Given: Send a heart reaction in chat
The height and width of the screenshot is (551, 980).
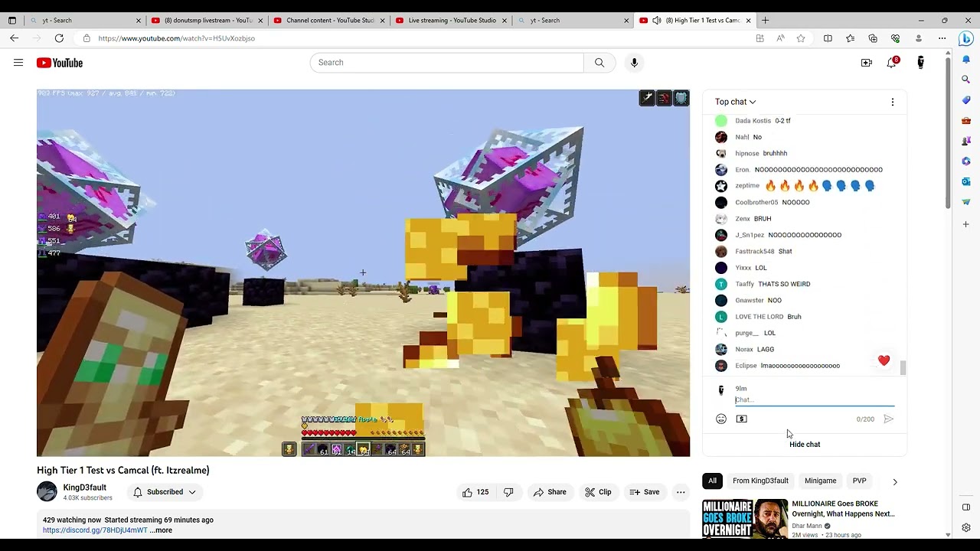Looking at the screenshot, I should [884, 360].
